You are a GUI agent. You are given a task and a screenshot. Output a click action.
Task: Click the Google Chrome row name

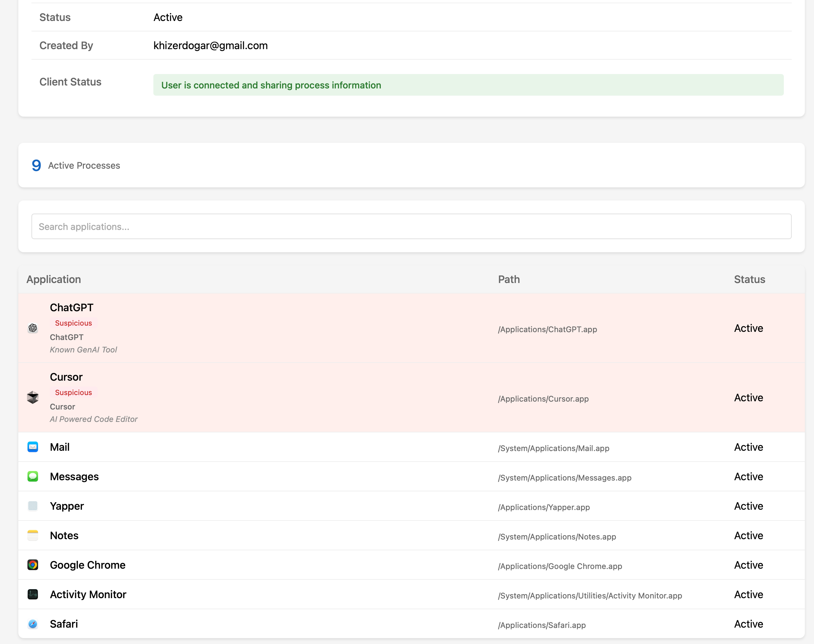point(87,565)
